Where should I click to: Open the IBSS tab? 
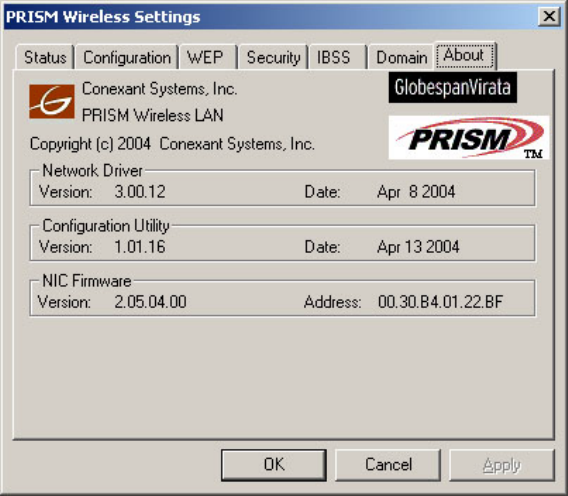click(x=337, y=57)
